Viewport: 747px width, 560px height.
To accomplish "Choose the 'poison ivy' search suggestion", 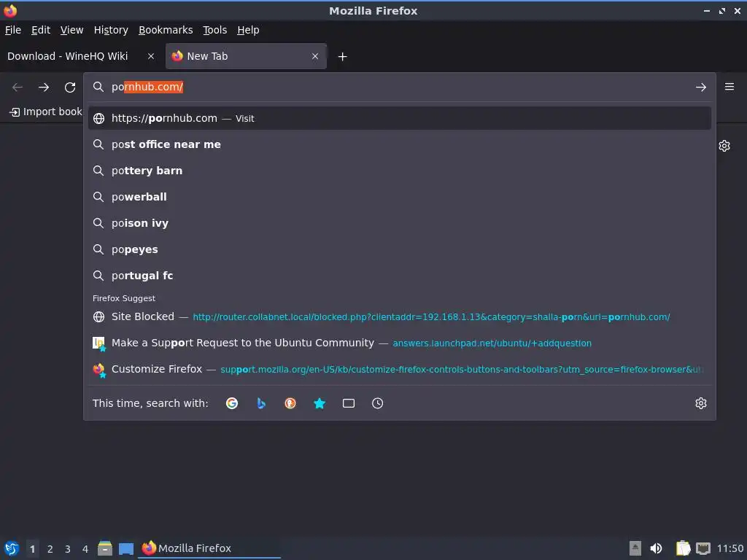I will [x=400, y=223].
